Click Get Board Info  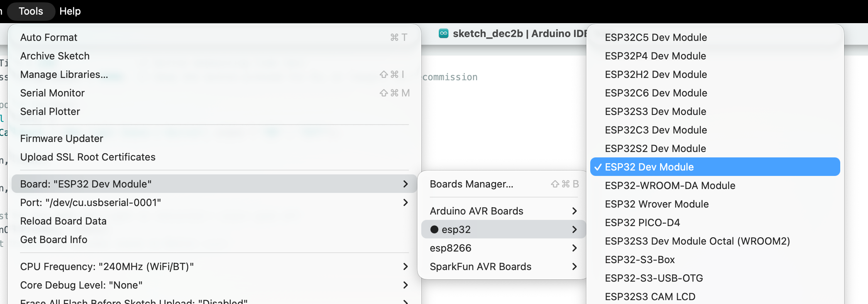54,240
